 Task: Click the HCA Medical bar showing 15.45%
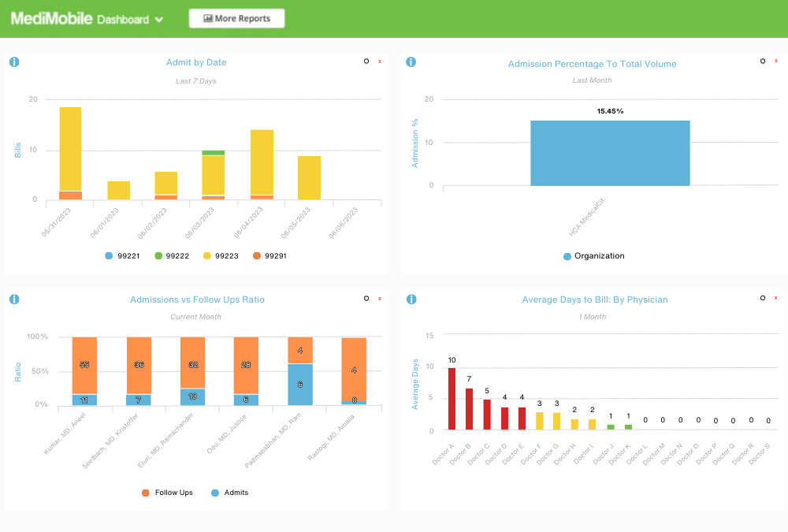tap(610, 153)
